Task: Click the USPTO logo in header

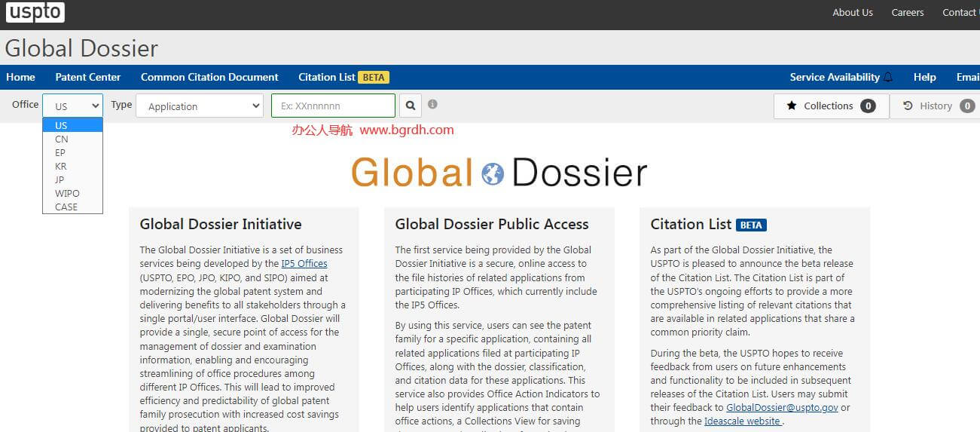Action: click(x=35, y=12)
